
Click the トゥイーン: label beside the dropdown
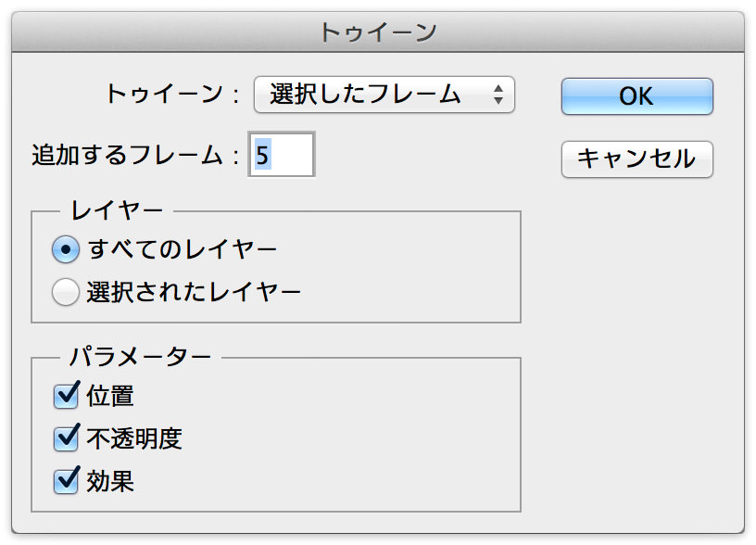[x=172, y=94]
